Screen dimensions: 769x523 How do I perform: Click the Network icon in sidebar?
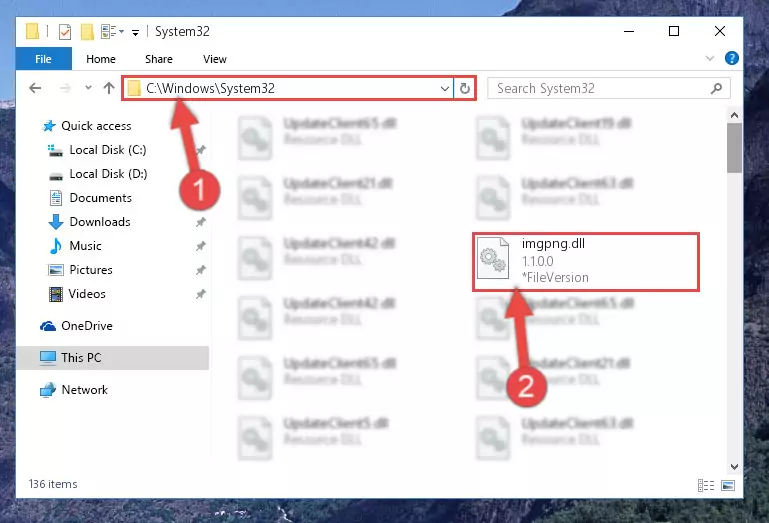(x=48, y=390)
